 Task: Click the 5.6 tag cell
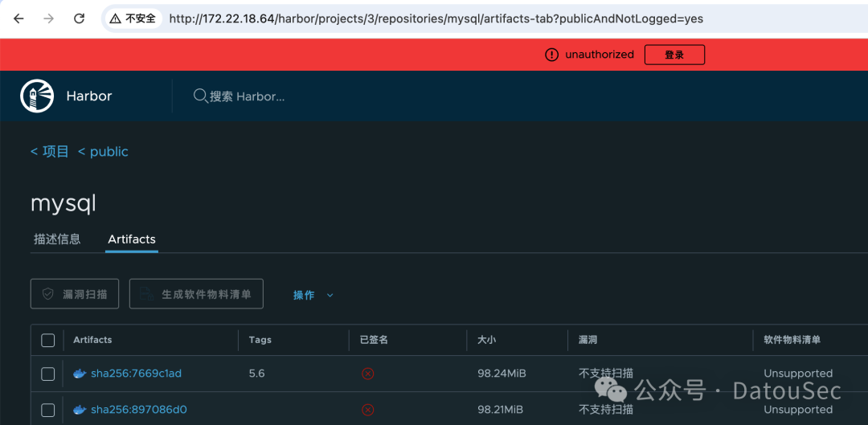[257, 374]
